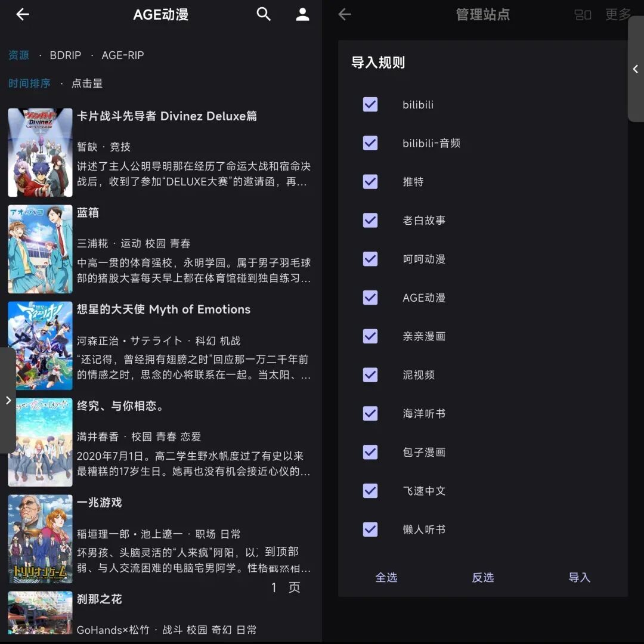
Task: Toggle the 亲亲漫画 checkbox
Action: [370, 336]
